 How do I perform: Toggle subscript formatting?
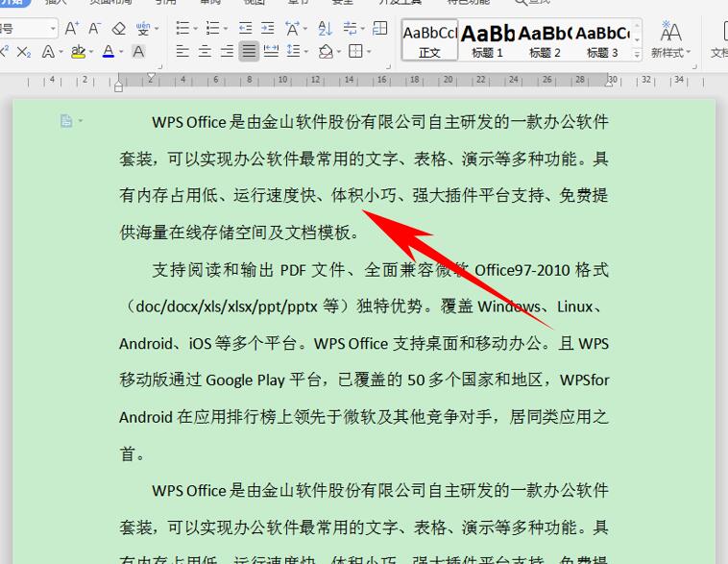pyautogui.click(x=24, y=51)
